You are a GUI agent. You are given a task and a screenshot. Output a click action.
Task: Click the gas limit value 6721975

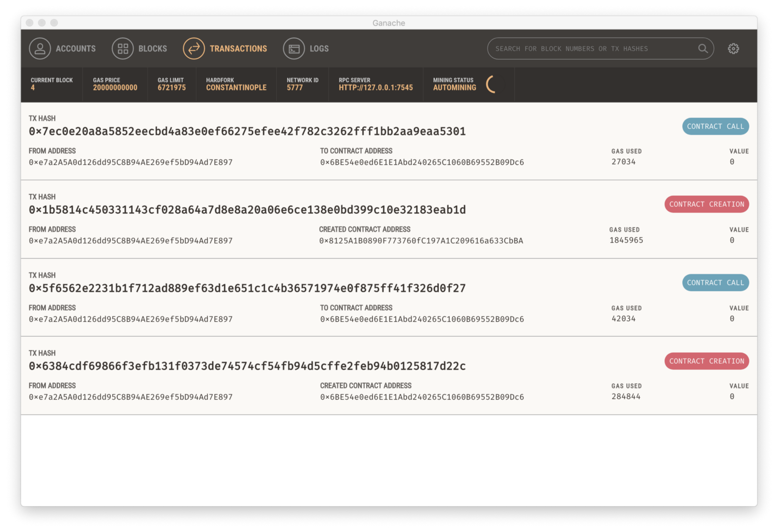[172, 87]
